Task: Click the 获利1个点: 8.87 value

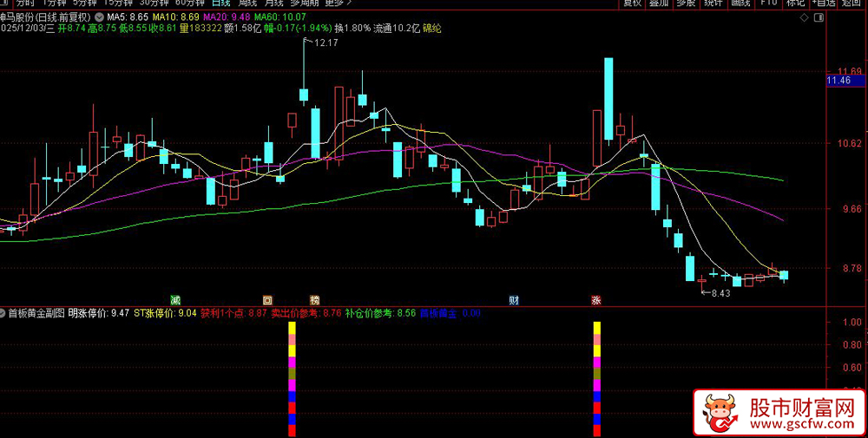Action: tap(233, 313)
